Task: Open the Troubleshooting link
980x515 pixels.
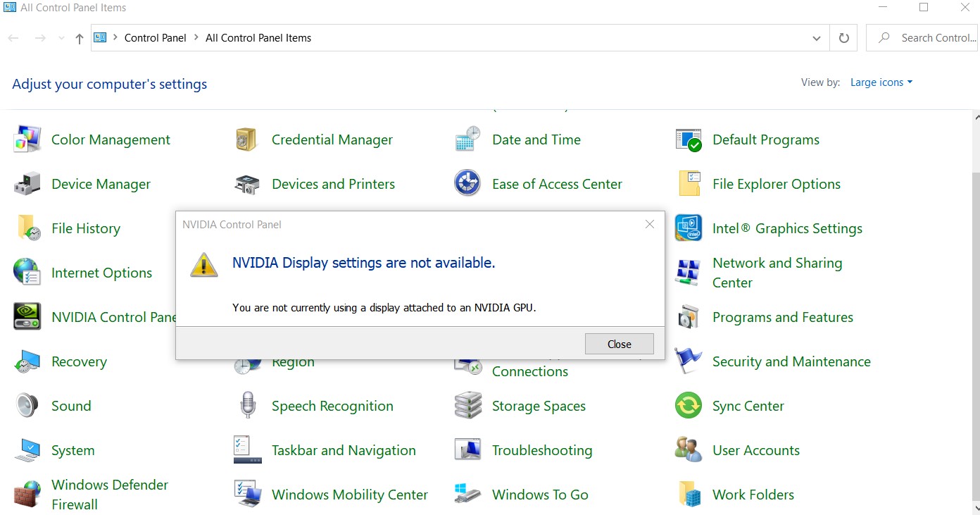Action: tap(541, 450)
